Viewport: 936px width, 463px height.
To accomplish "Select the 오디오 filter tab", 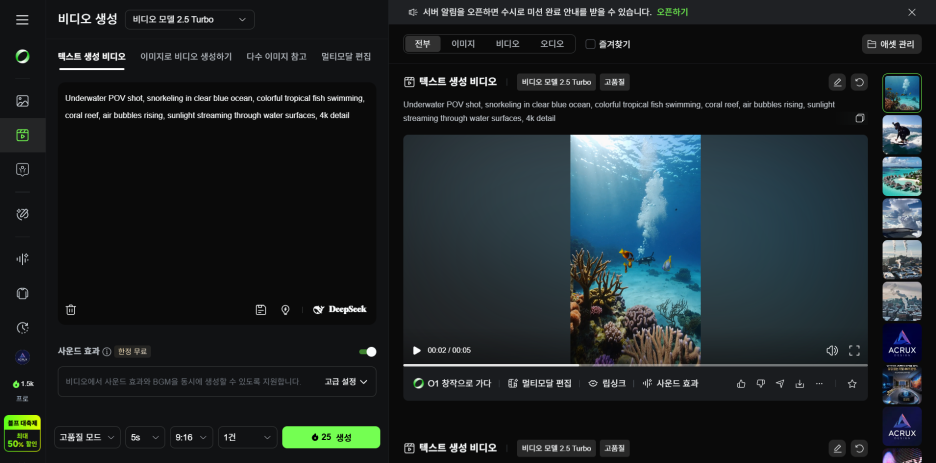I will point(552,44).
